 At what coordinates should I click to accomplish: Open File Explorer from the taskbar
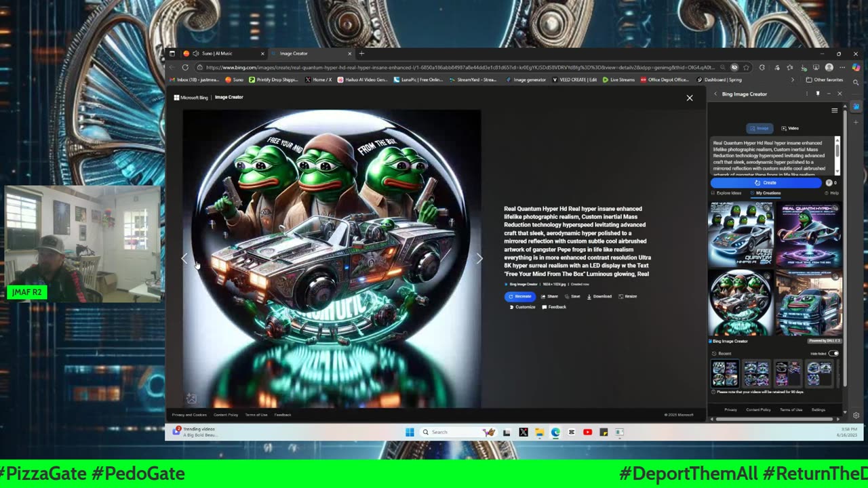coord(539,432)
